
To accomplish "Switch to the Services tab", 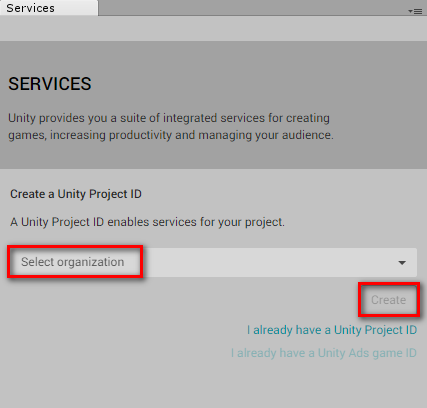I will [x=49, y=8].
